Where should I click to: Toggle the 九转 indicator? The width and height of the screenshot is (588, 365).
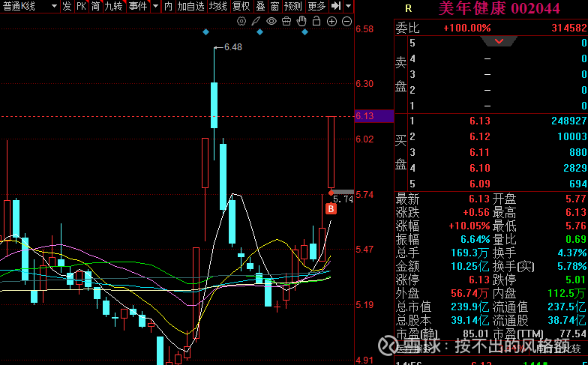pos(113,6)
